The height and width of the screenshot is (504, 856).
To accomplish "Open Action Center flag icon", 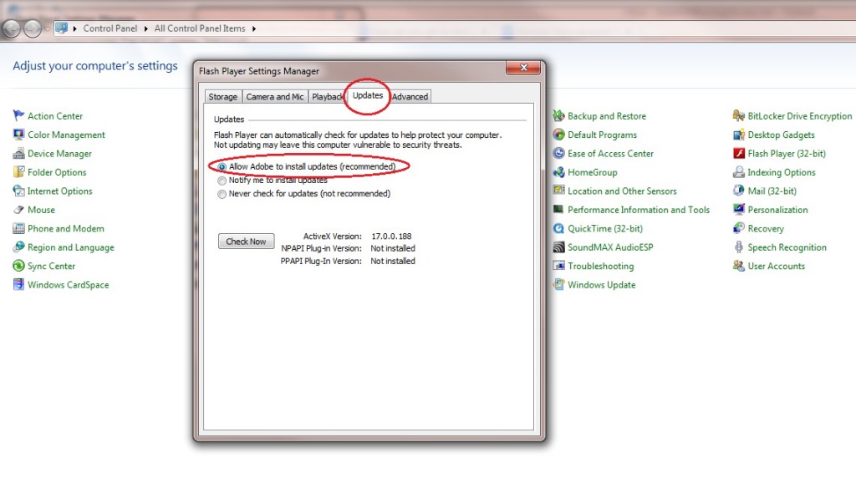I will tap(18, 116).
